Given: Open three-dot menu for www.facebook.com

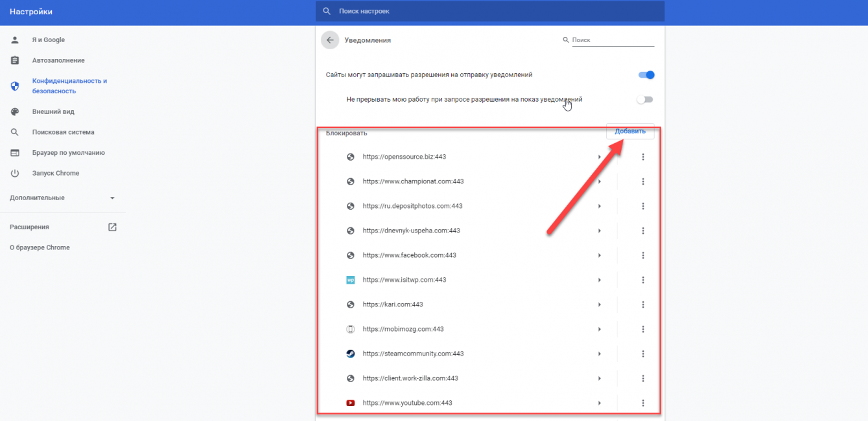Looking at the screenshot, I should (642, 255).
